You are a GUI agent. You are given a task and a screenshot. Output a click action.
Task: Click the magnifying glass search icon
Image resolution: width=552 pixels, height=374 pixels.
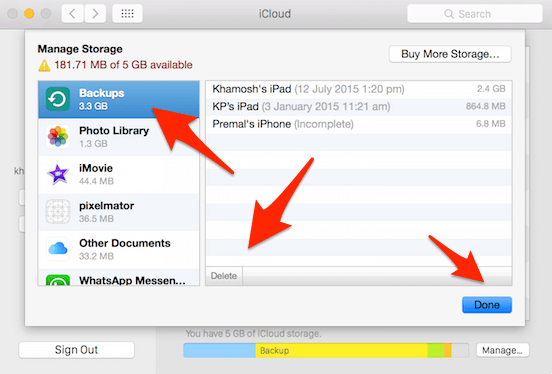(x=449, y=14)
